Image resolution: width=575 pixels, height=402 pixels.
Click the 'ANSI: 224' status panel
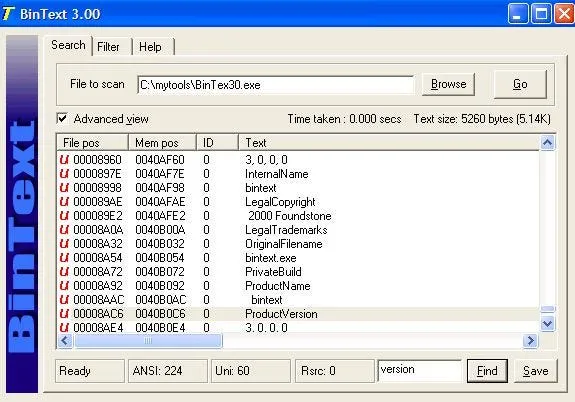pyautogui.click(x=168, y=371)
